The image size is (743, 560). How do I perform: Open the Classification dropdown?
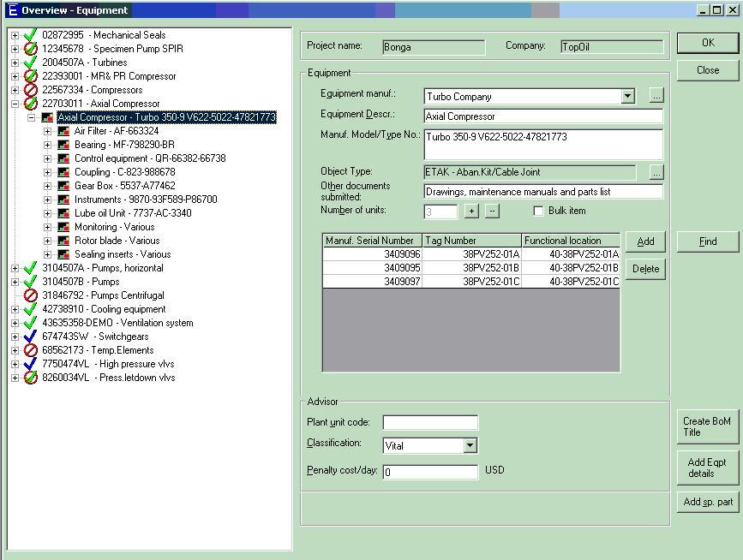click(x=470, y=445)
